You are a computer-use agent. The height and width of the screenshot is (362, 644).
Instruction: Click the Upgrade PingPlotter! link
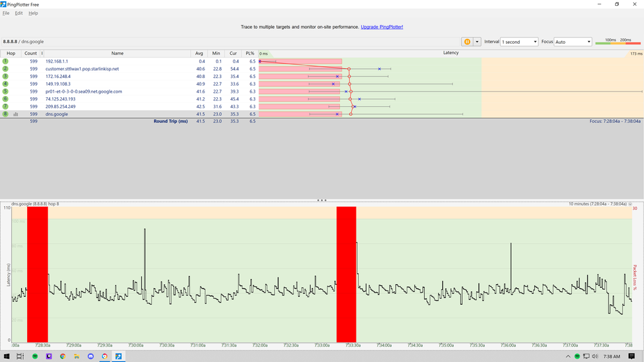[382, 27]
